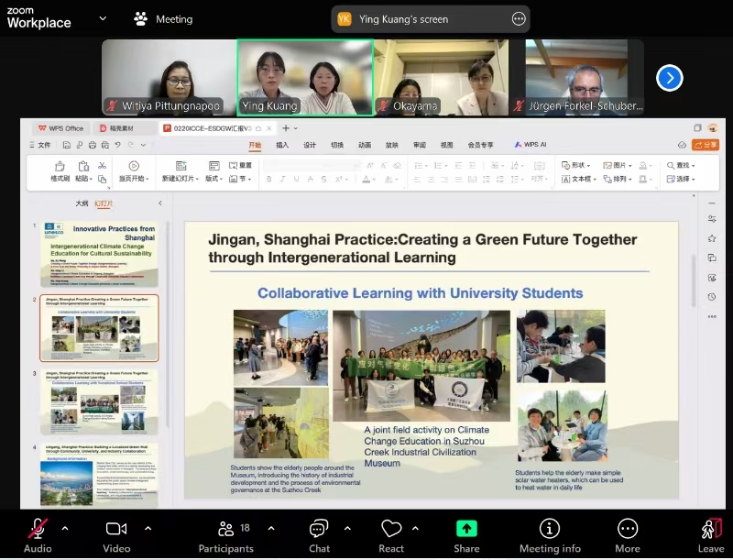The width and height of the screenshot is (733, 560).
Task: Expand the Participants options arrow
Action: click(x=271, y=528)
